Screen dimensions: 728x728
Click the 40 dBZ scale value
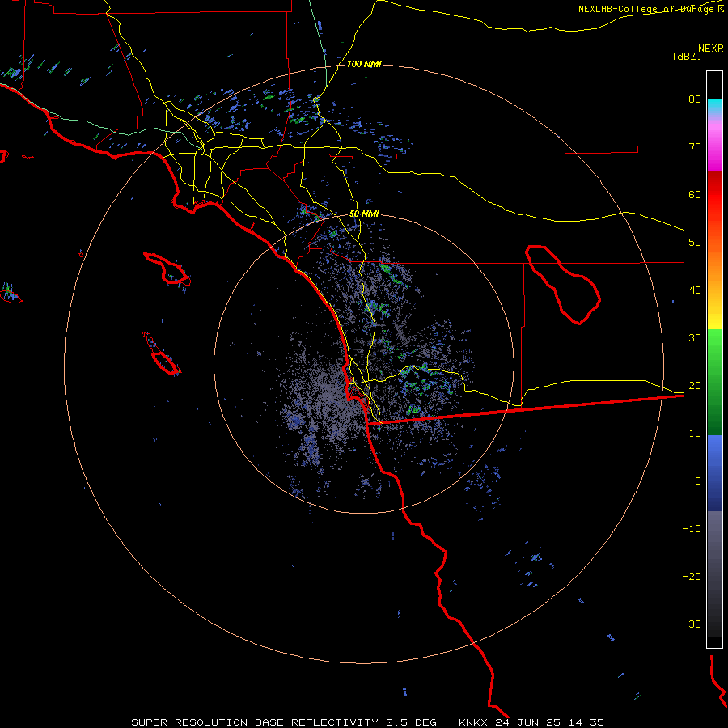695,290
